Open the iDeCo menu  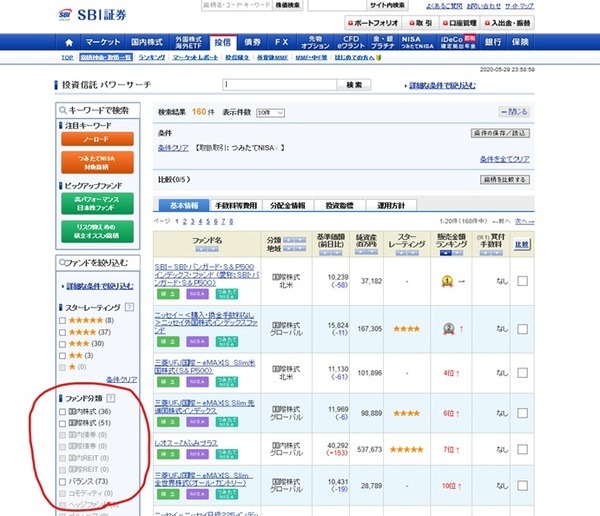(x=458, y=42)
